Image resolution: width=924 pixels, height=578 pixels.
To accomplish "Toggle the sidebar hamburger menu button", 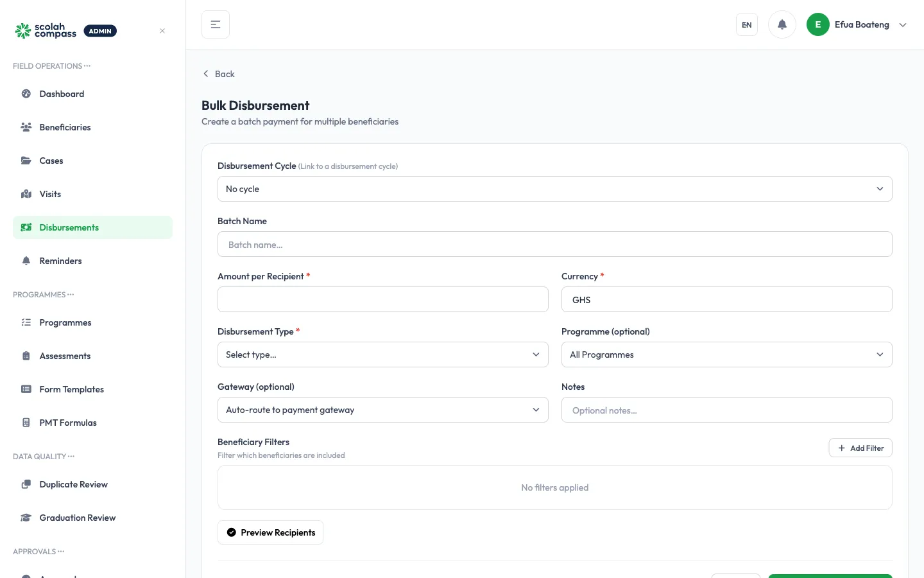I will point(216,24).
